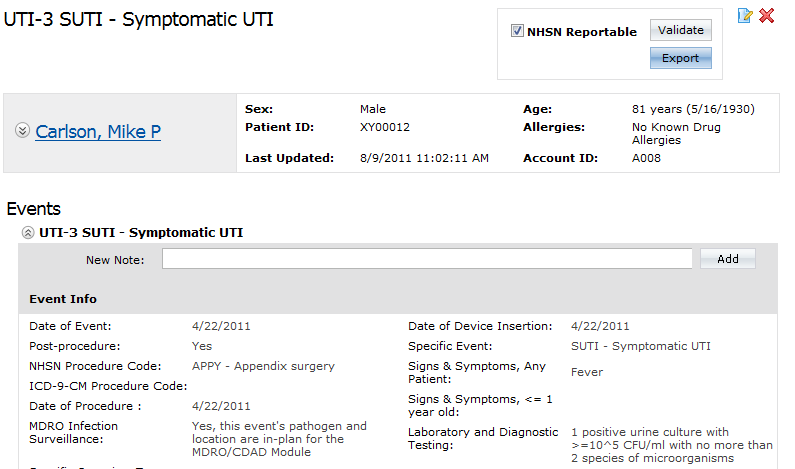
Task: Click the UTI-3 SUTI event title under Events
Action: coord(141,233)
